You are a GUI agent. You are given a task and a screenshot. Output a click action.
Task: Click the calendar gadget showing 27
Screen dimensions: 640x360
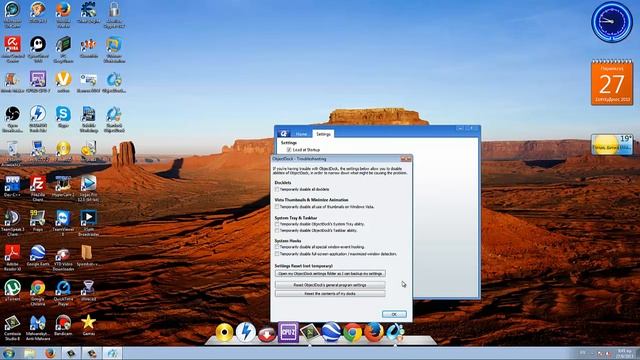click(612, 82)
